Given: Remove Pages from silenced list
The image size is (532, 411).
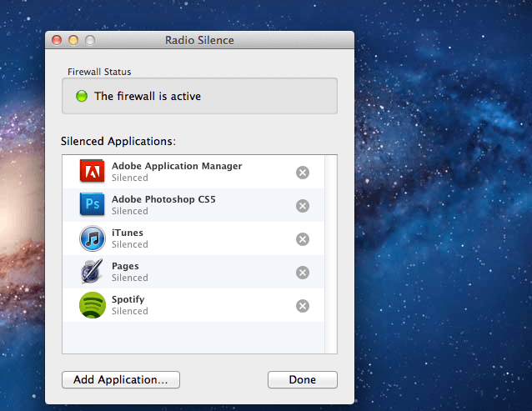Looking at the screenshot, I should (x=303, y=273).
